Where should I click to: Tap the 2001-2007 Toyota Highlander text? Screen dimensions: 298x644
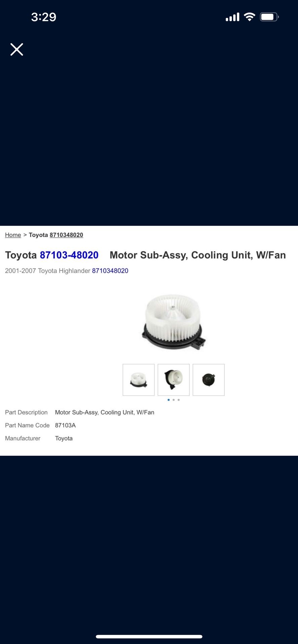(48, 271)
